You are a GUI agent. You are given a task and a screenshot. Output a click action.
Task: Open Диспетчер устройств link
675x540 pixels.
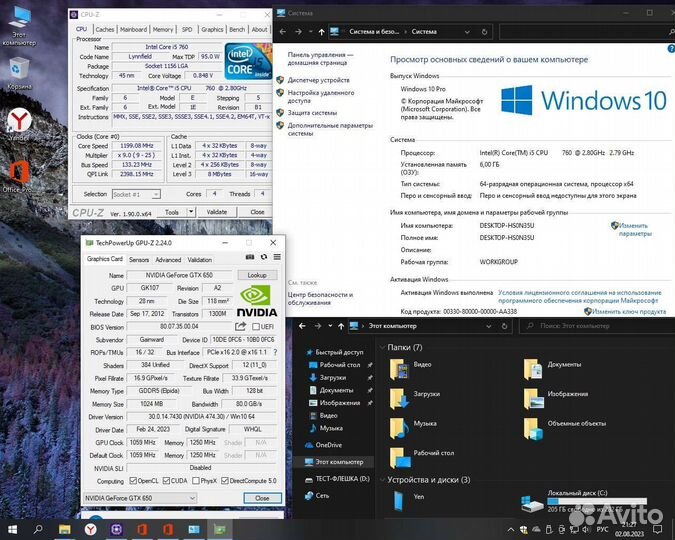[319, 80]
